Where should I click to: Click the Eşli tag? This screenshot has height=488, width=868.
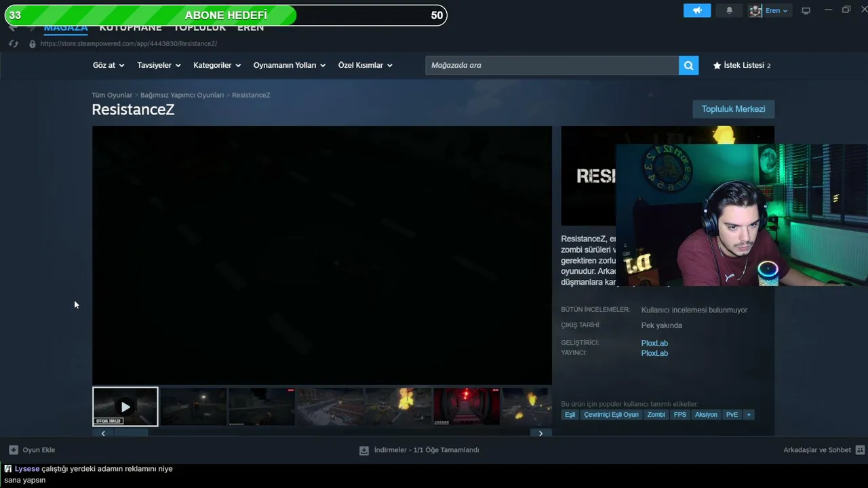pyautogui.click(x=570, y=414)
